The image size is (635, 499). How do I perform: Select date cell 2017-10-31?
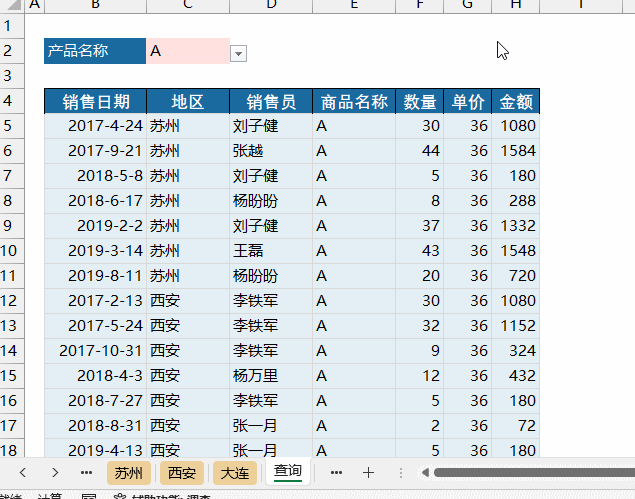(96, 351)
